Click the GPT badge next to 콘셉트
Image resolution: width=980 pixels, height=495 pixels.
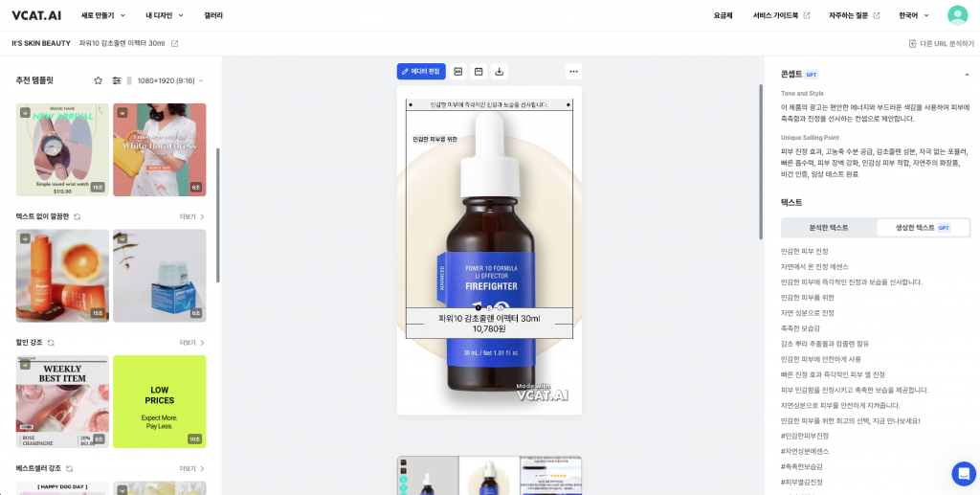point(812,75)
